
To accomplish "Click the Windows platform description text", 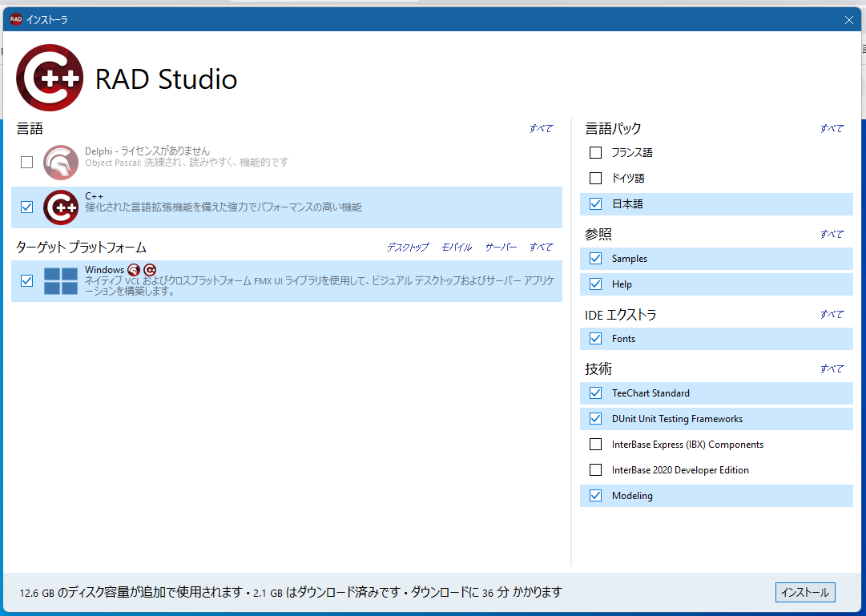I will tap(320, 286).
